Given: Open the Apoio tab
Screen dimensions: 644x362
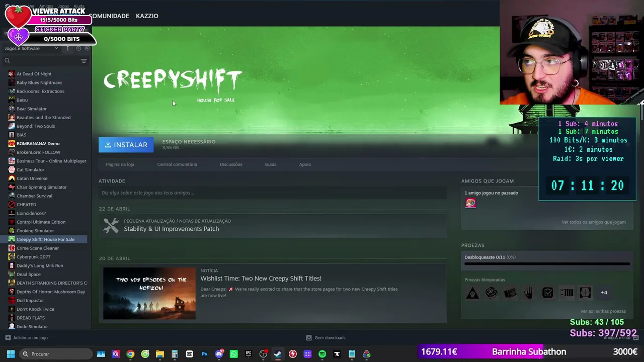Looking at the screenshot, I should 305,164.
